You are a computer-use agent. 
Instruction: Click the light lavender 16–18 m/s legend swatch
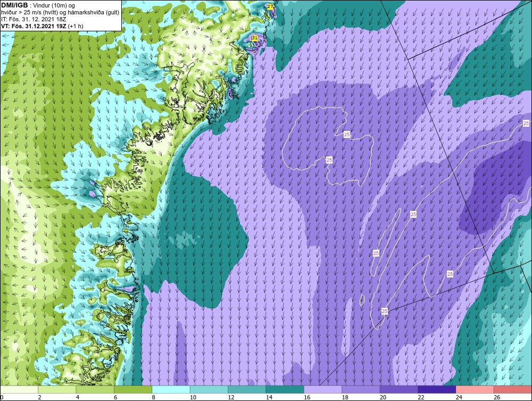point(323,390)
